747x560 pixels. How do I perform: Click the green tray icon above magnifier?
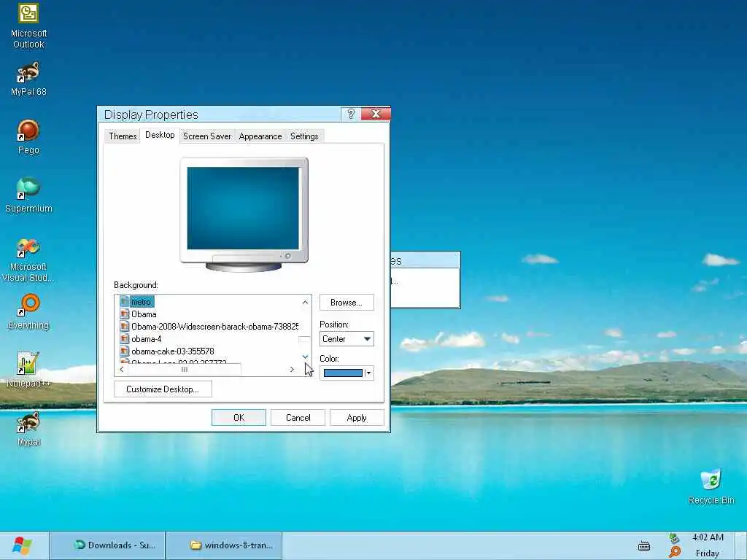pyautogui.click(x=674, y=539)
